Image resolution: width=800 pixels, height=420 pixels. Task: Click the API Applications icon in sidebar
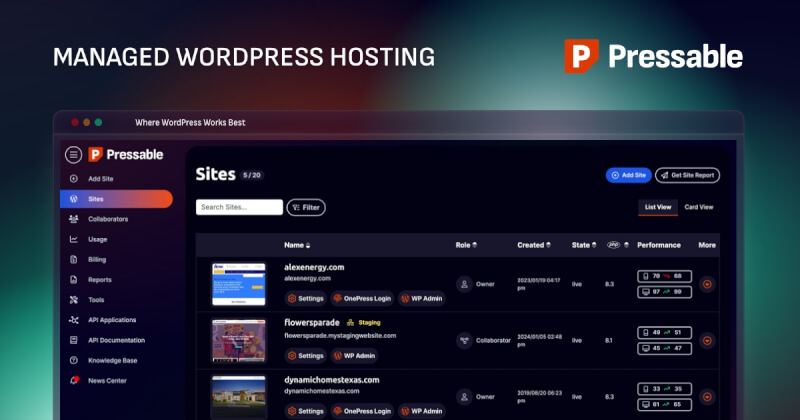click(73, 320)
